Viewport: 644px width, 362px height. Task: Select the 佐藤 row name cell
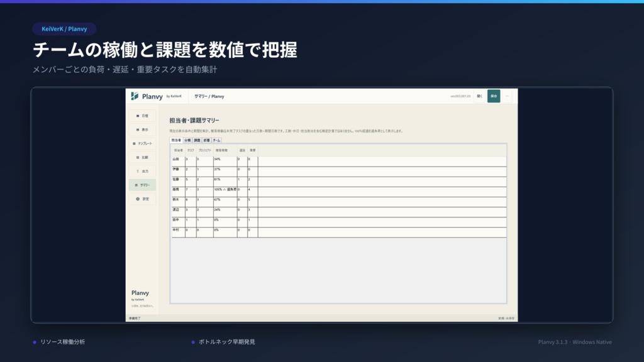(178, 182)
